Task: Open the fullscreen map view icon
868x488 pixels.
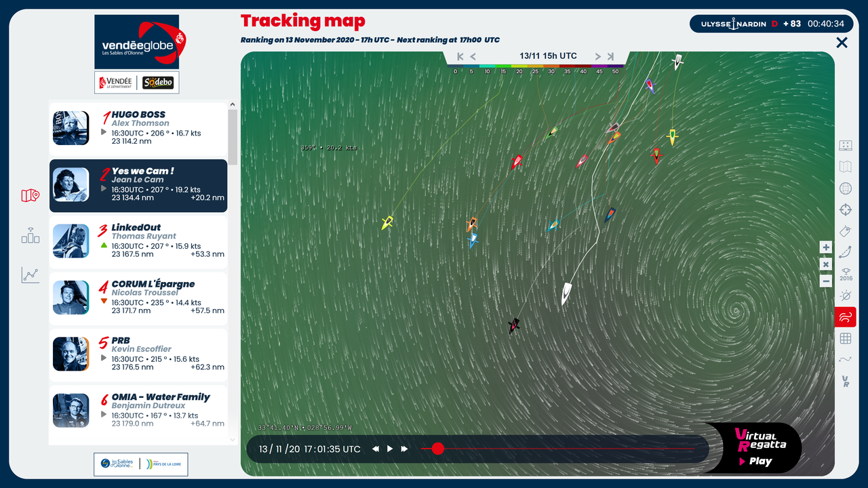Action: (x=845, y=146)
